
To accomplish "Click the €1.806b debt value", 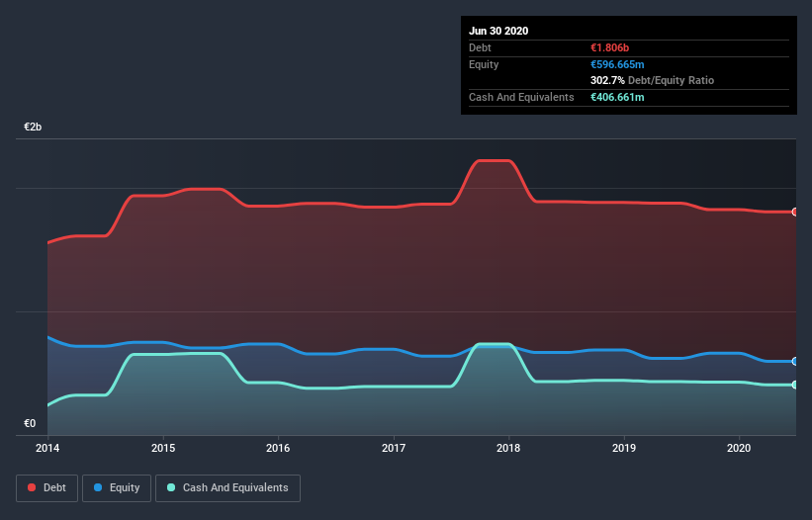I will tap(609, 48).
